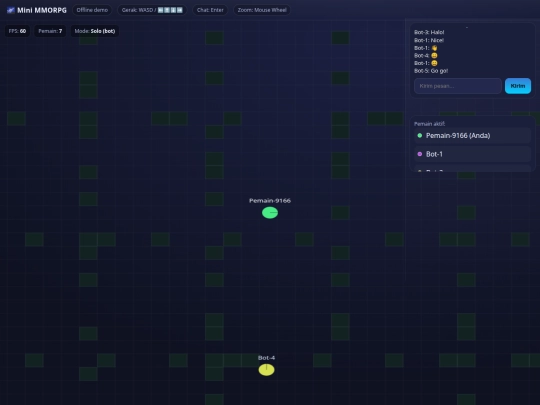Click purple status dot beside Bot-1

click(420, 154)
